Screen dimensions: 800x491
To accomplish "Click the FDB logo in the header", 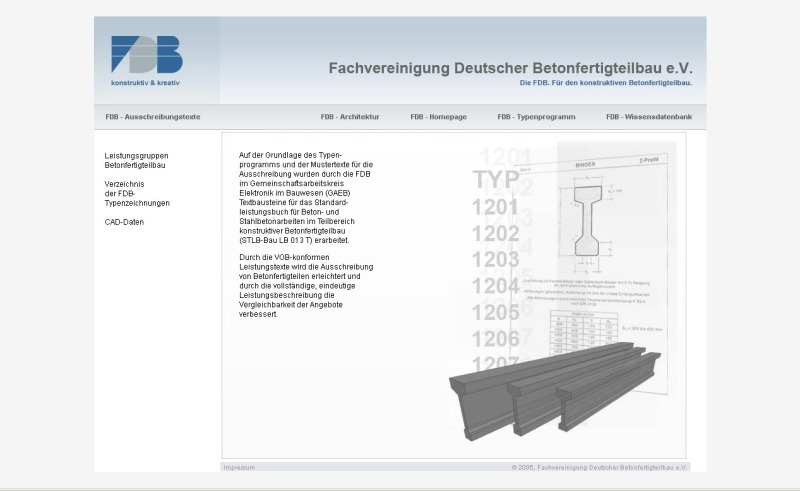I will tap(147, 55).
